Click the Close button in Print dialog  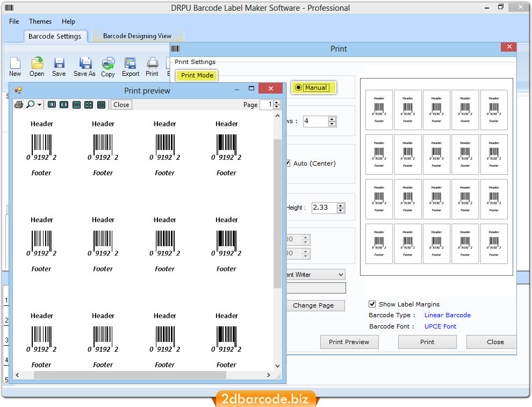(x=492, y=342)
